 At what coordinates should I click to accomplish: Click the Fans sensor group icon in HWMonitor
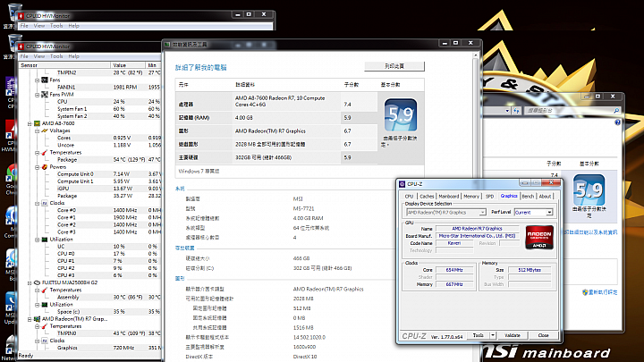(45, 80)
